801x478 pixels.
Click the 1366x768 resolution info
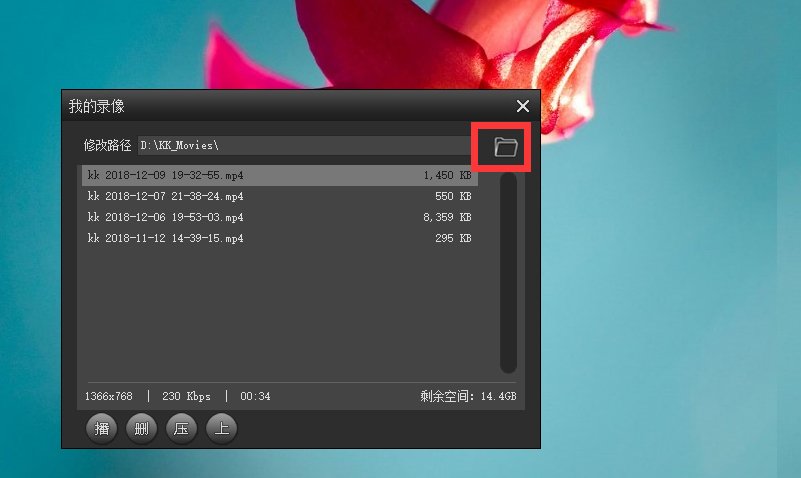tap(110, 396)
